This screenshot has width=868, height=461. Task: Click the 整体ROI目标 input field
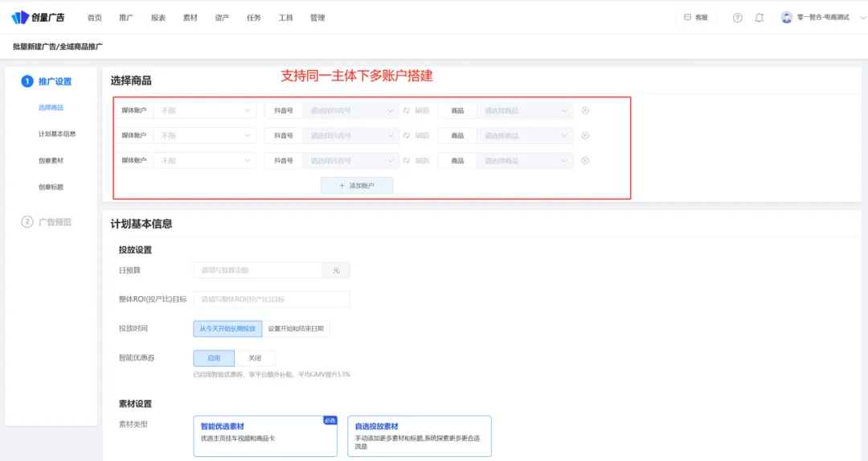tap(272, 299)
